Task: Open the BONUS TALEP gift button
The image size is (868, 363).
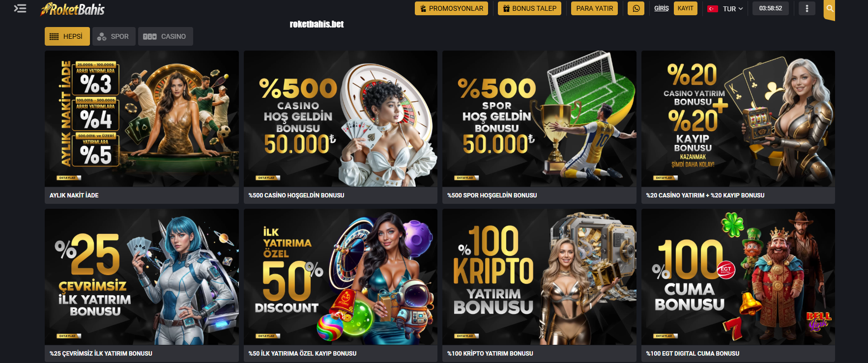Action: (x=529, y=8)
